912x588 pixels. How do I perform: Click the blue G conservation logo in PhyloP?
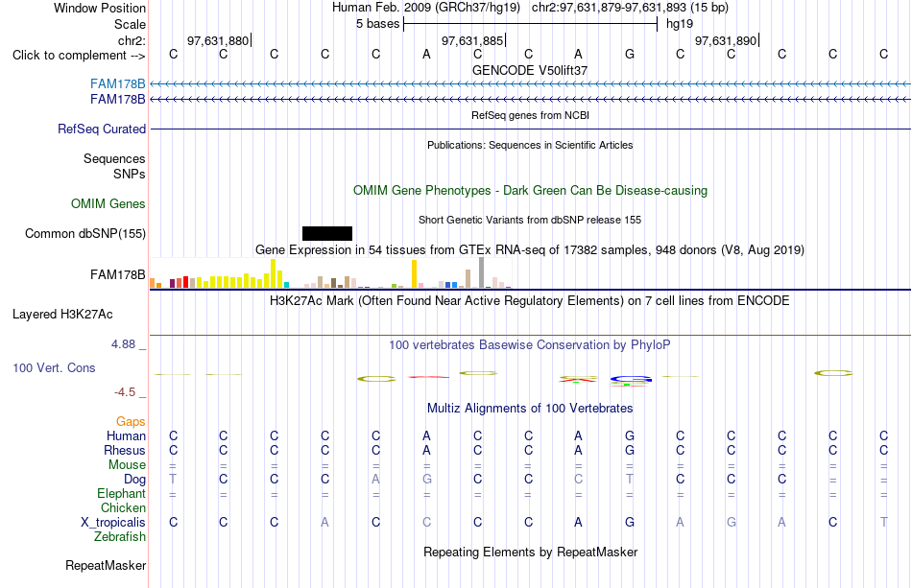631,381
